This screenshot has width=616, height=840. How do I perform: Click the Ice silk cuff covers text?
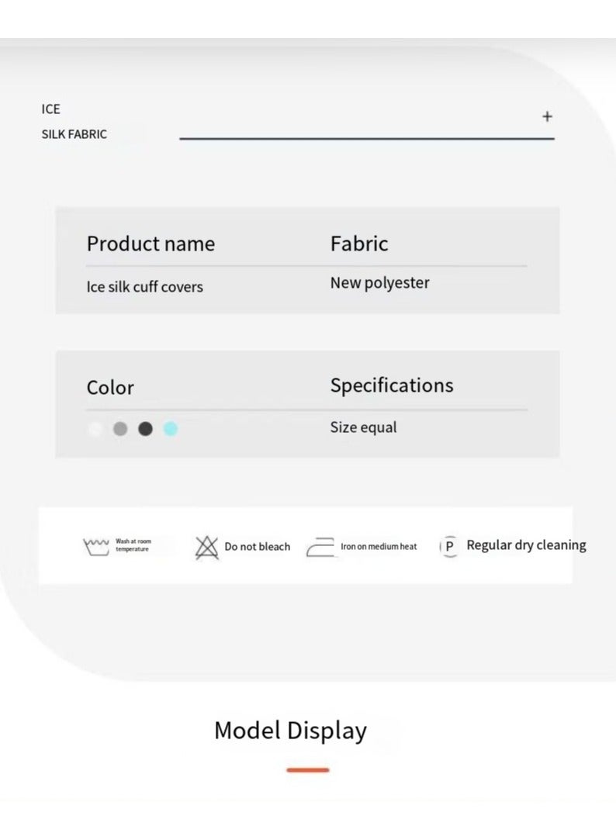tap(144, 287)
